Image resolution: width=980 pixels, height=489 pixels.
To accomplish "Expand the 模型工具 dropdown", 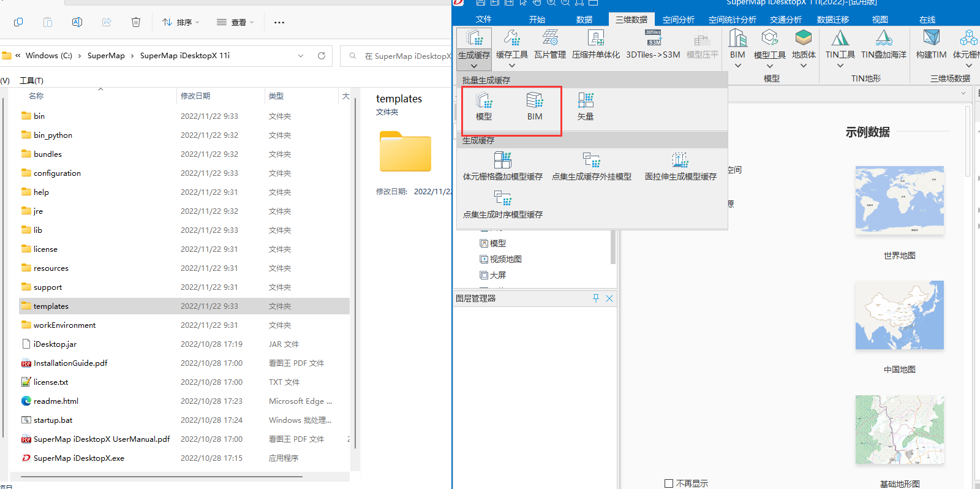I will 770,66.
